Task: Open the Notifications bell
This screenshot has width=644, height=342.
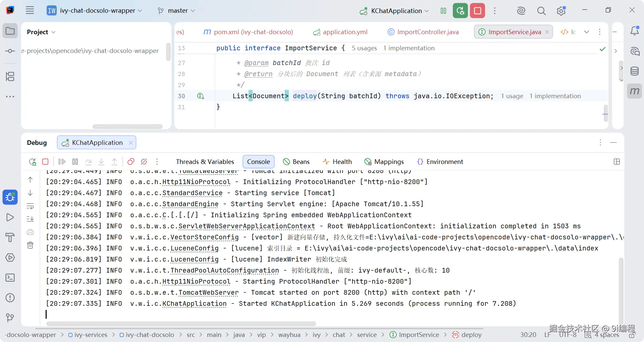Action: click(x=634, y=31)
